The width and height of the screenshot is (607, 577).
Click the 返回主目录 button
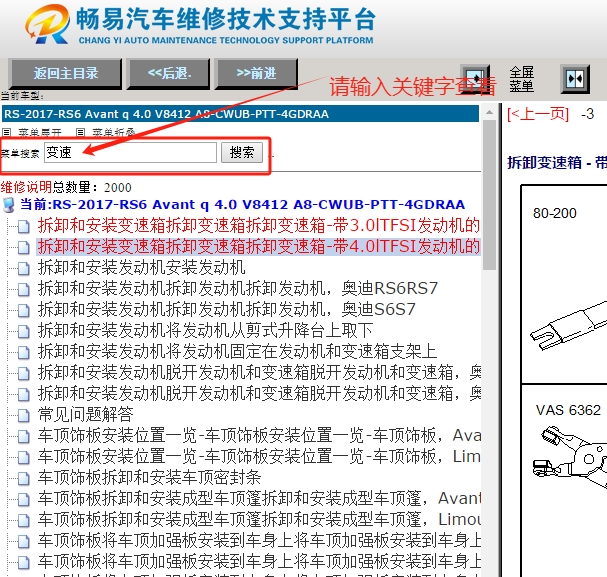65,74
